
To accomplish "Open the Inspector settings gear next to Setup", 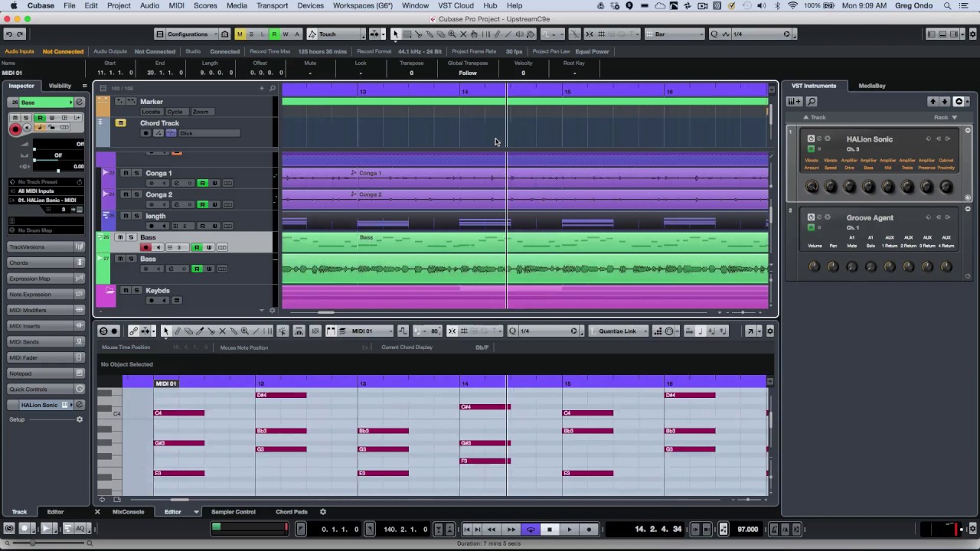I will coord(79,419).
